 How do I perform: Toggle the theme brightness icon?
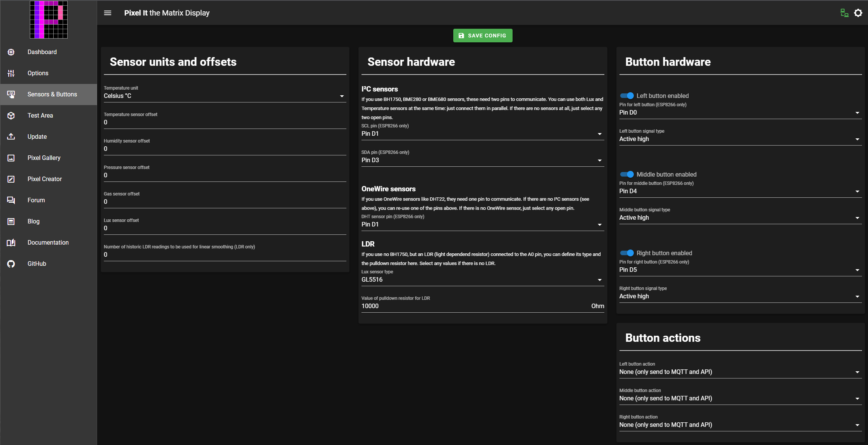coord(858,13)
